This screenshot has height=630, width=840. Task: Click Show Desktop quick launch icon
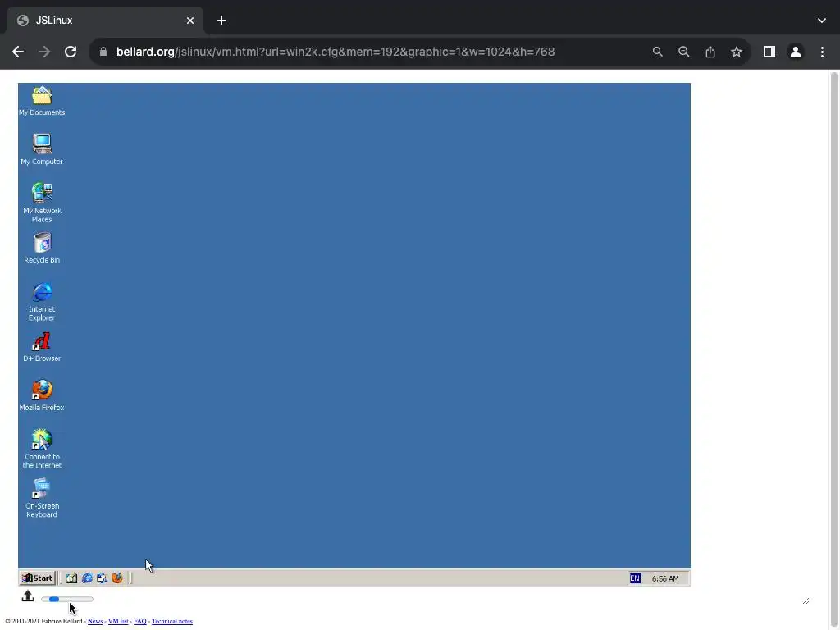72,578
